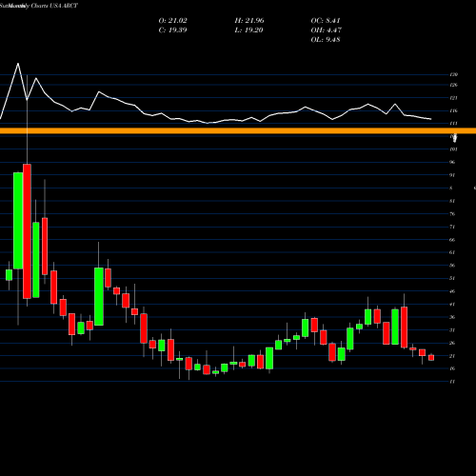476x476 pixels.
Task: Click the 126 price axis label
Action: pyautogui.click(x=454, y=85)
